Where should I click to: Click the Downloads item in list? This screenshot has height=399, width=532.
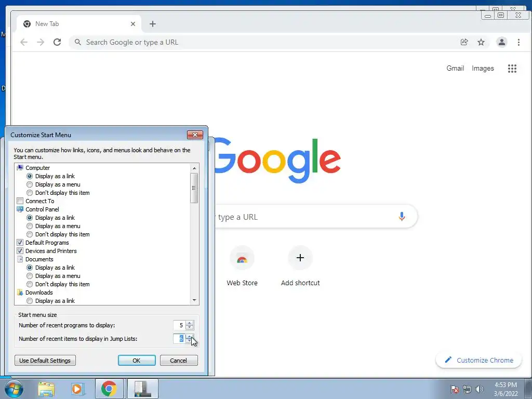click(39, 292)
